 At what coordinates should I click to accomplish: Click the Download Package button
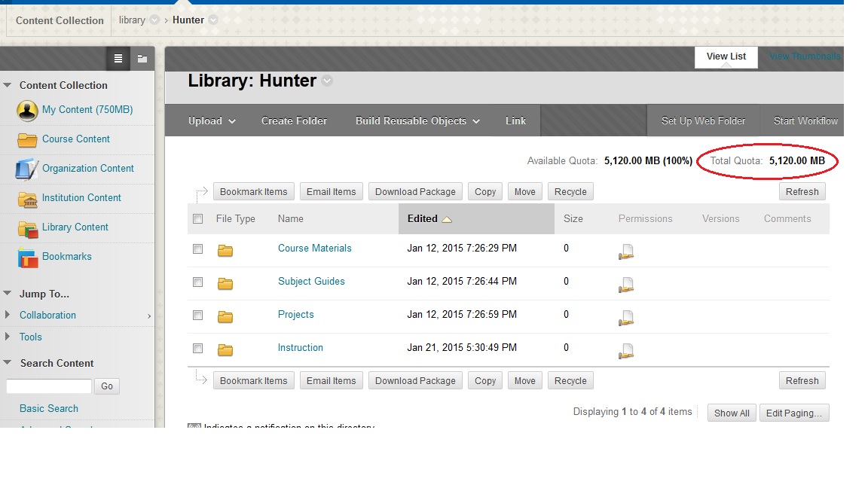[x=415, y=191]
